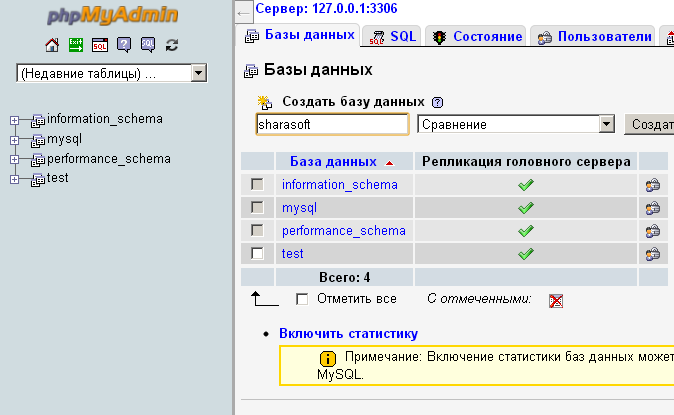The height and width of the screenshot is (415, 674).
Task: Click replication checkmark in test row
Action: [525, 254]
